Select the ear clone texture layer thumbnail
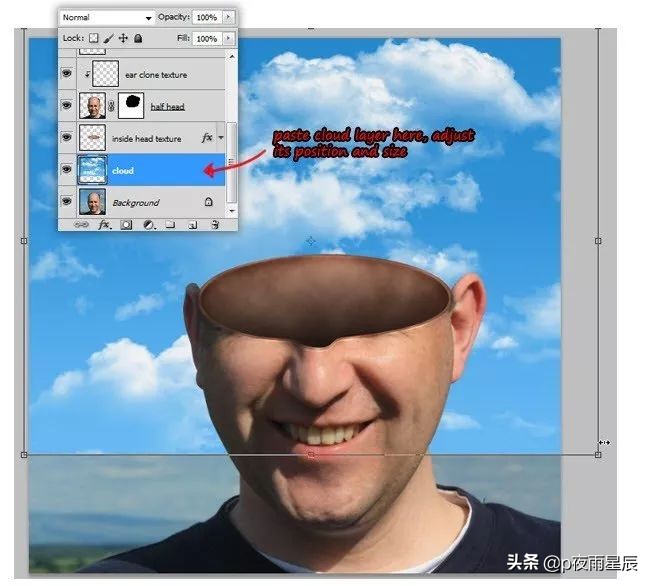 pyautogui.click(x=105, y=74)
